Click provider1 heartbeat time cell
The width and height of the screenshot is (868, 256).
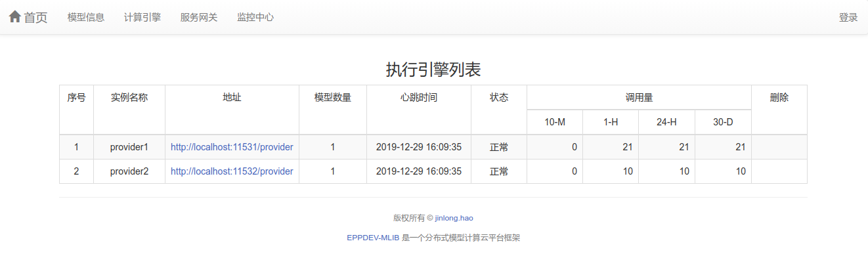point(419,147)
